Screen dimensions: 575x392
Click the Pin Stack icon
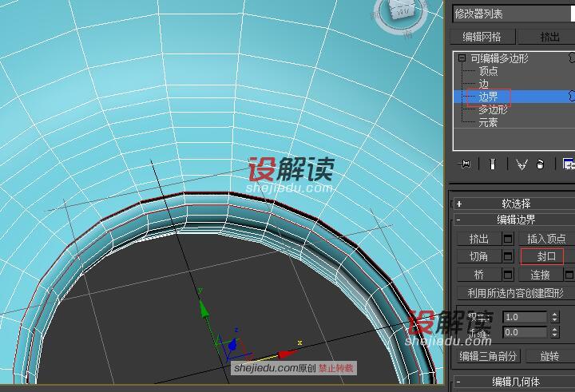coord(464,164)
